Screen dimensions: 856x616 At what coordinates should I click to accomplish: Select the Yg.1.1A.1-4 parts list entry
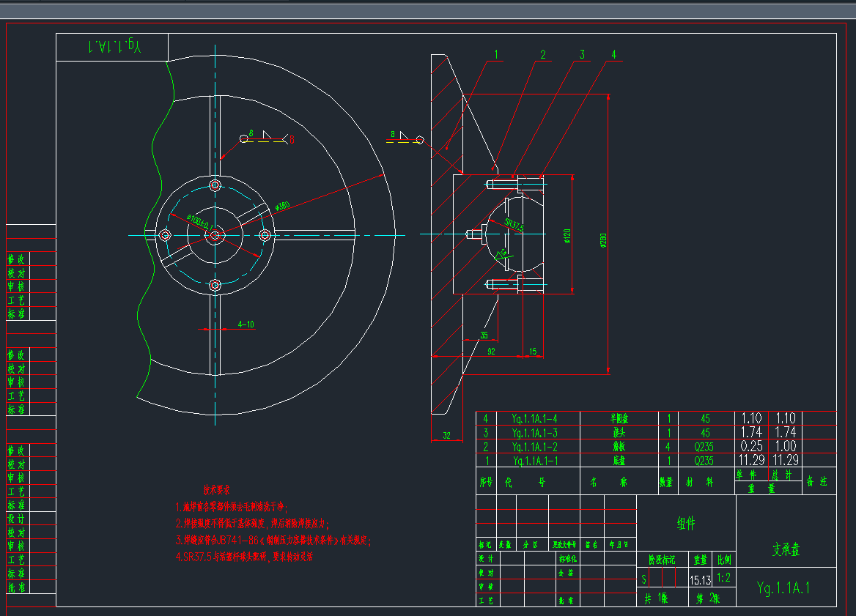pos(535,419)
